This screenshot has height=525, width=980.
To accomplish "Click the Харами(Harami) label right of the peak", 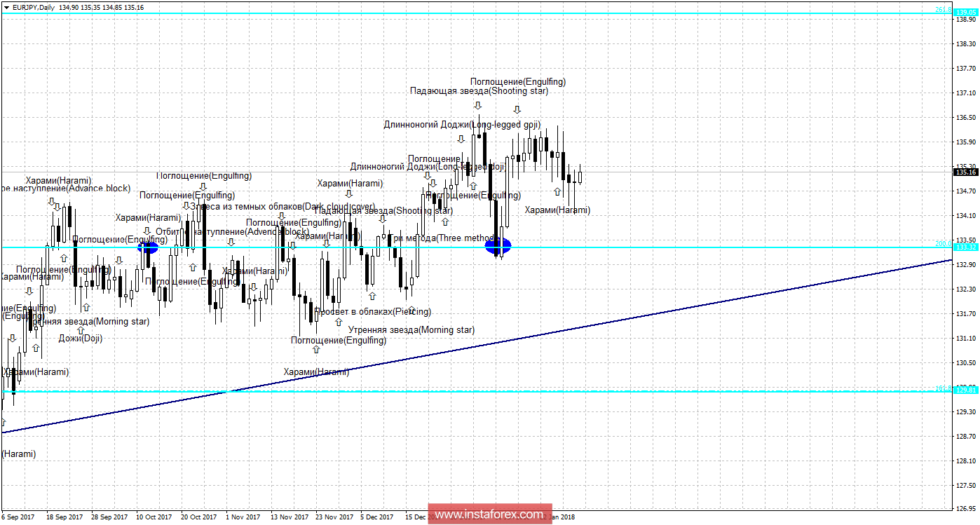I will (x=557, y=210).
